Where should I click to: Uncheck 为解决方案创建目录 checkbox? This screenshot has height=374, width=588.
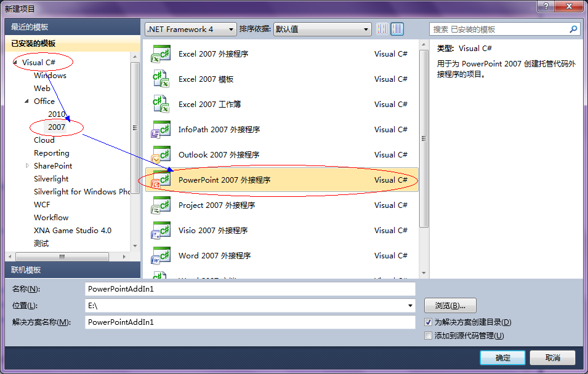point(429,322)
